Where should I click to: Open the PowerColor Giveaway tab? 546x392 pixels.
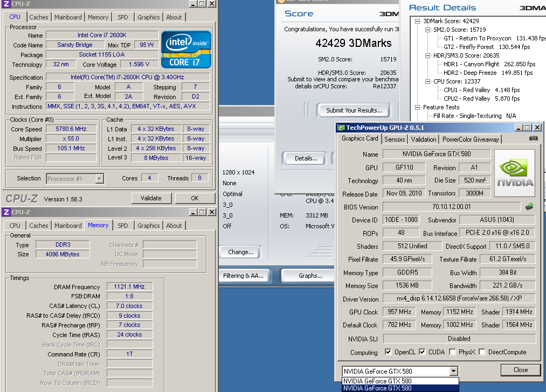471,139
